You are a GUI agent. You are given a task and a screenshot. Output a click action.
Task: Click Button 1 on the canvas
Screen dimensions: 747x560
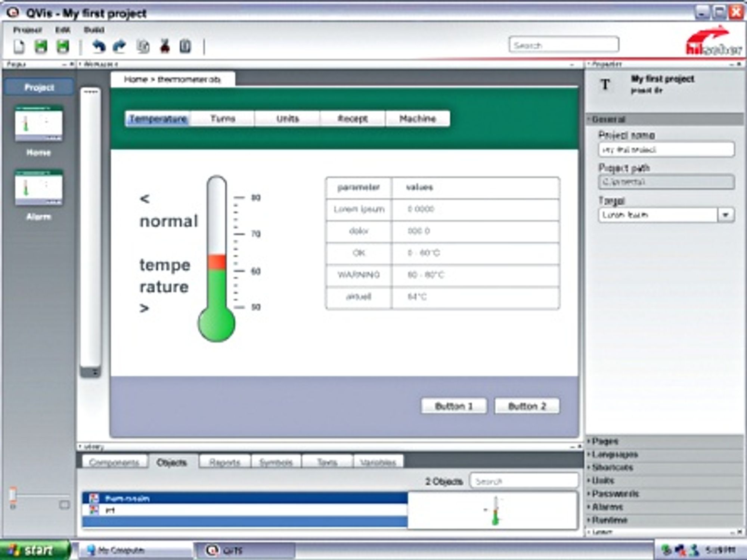454,406
